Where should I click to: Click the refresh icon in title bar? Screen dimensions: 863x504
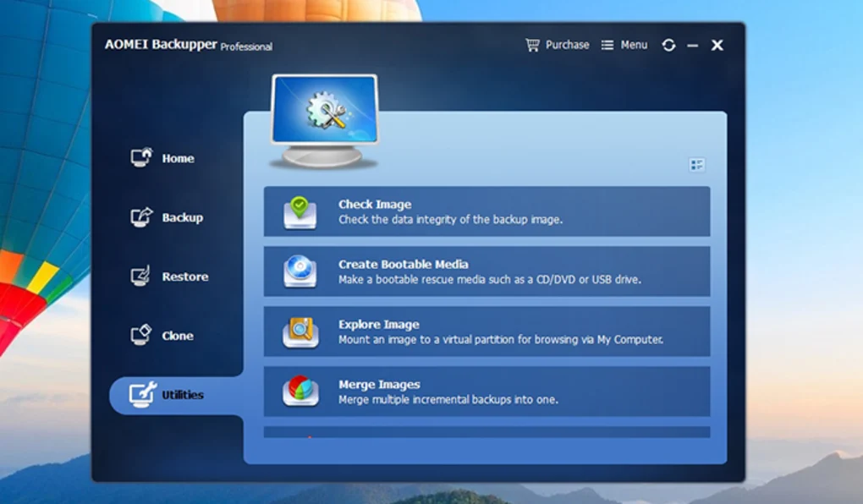[668, 46]
